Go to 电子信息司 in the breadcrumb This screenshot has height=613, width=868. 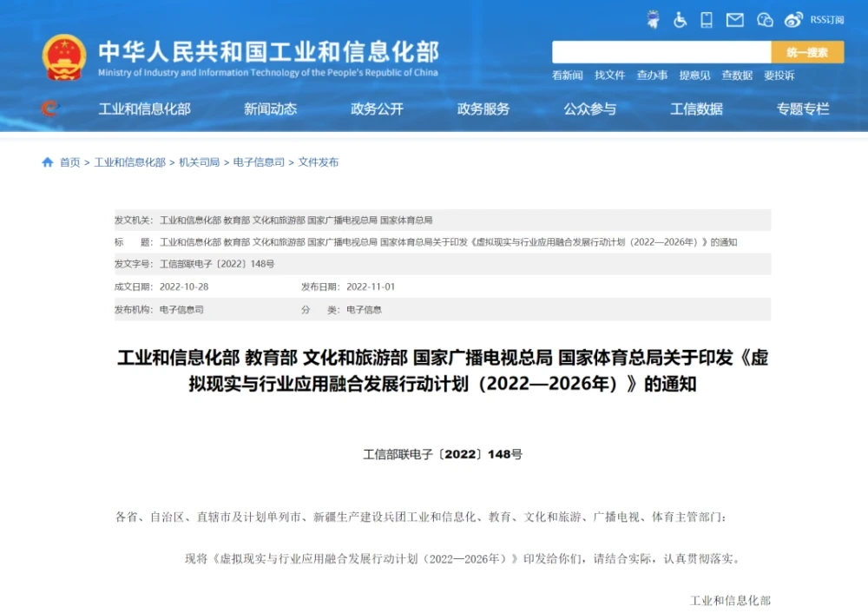click(259, 162)
